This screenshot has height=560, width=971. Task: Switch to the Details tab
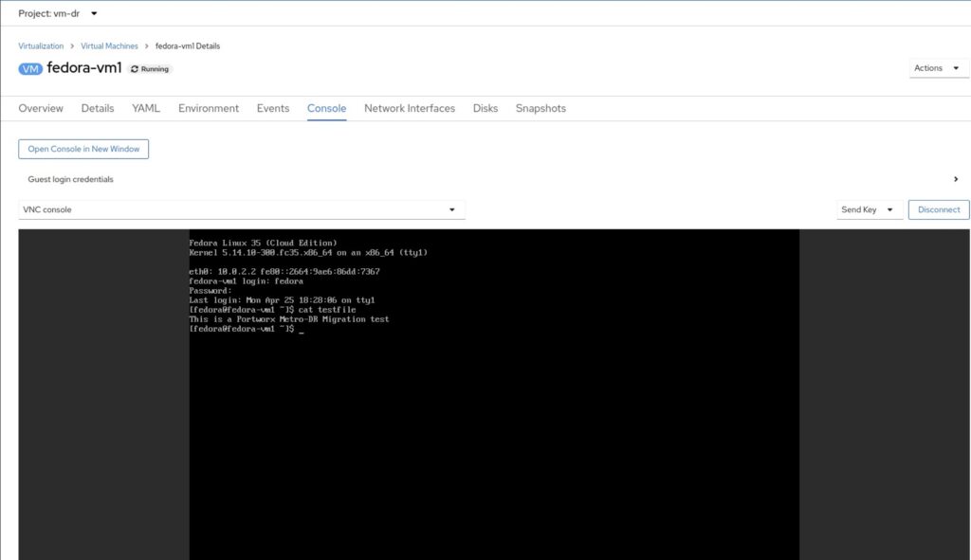[x=98, y=108]
